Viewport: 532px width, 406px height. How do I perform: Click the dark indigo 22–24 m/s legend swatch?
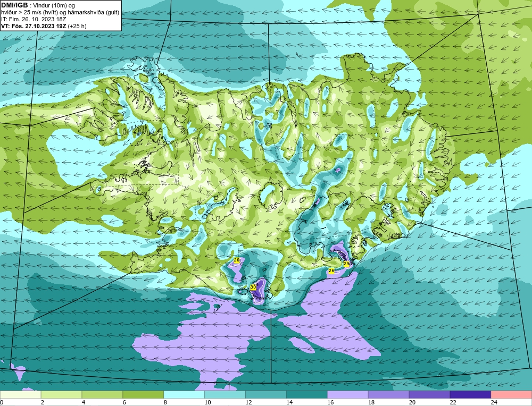470,395
